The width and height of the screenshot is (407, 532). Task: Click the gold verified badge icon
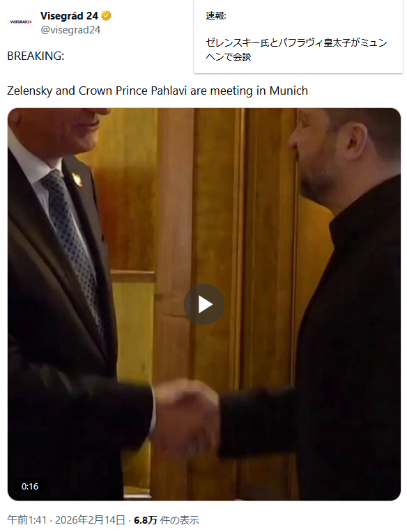tap(106, 16)
